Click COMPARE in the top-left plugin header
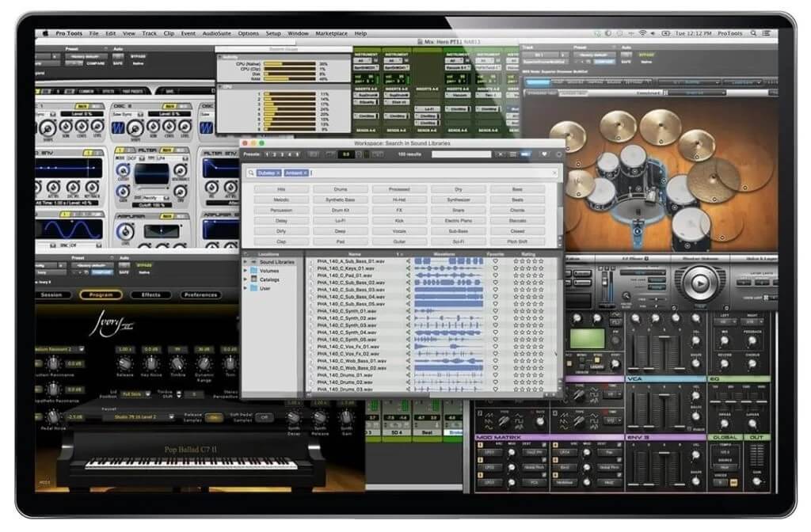The image size is (811, 532). click(95, 63)
